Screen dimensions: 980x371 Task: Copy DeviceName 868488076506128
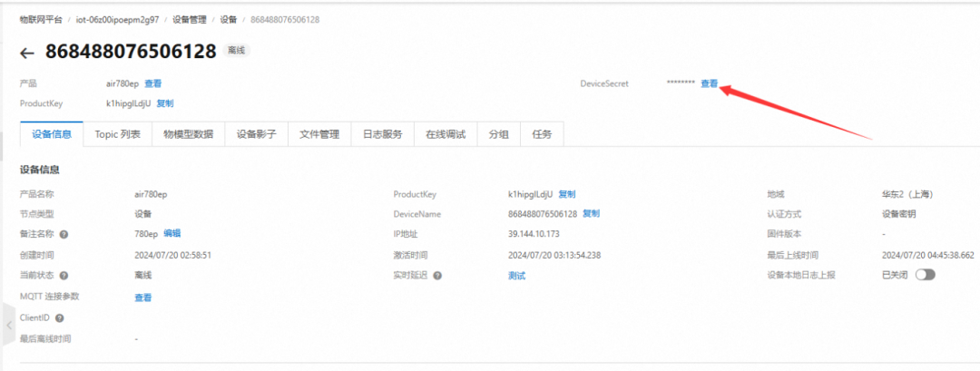(x=592, y=213)
